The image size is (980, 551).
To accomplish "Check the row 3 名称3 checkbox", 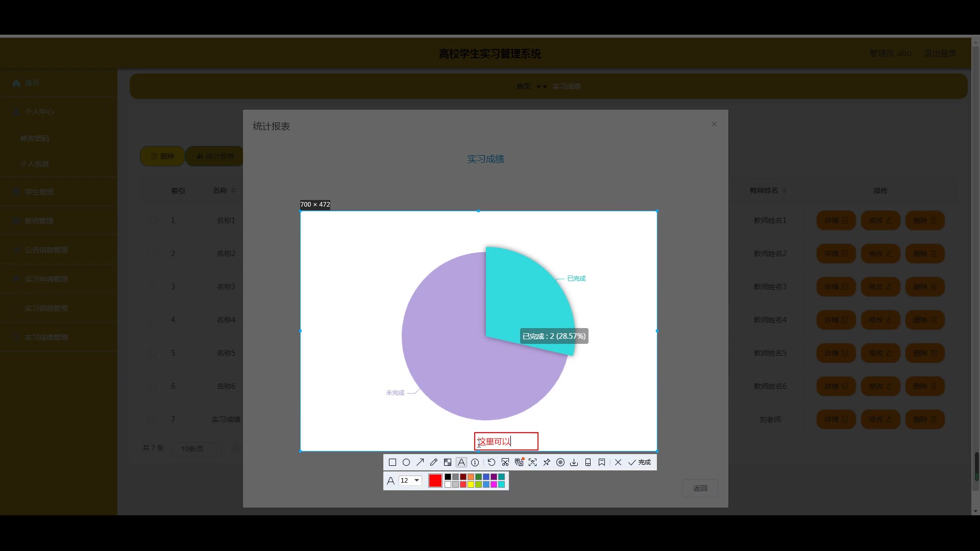I will coord(152,287).
